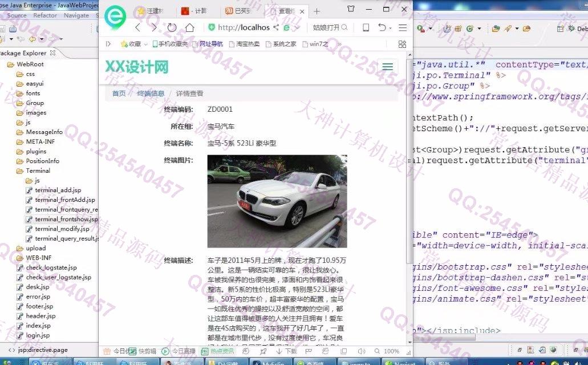The width and height of the screenshot is (588, 365).
Task: Select terminal_frontshow.jsp file
Action: click(62, 220)
